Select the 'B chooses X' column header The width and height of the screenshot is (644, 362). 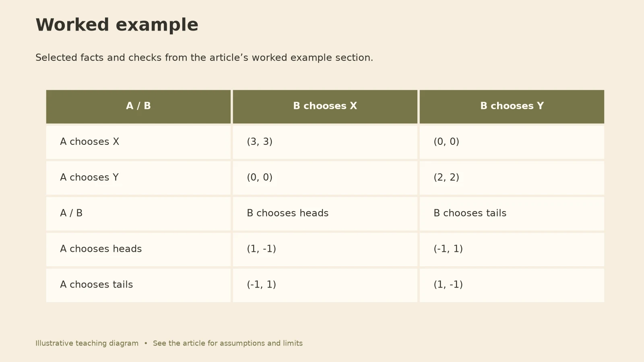pos(325,107)
